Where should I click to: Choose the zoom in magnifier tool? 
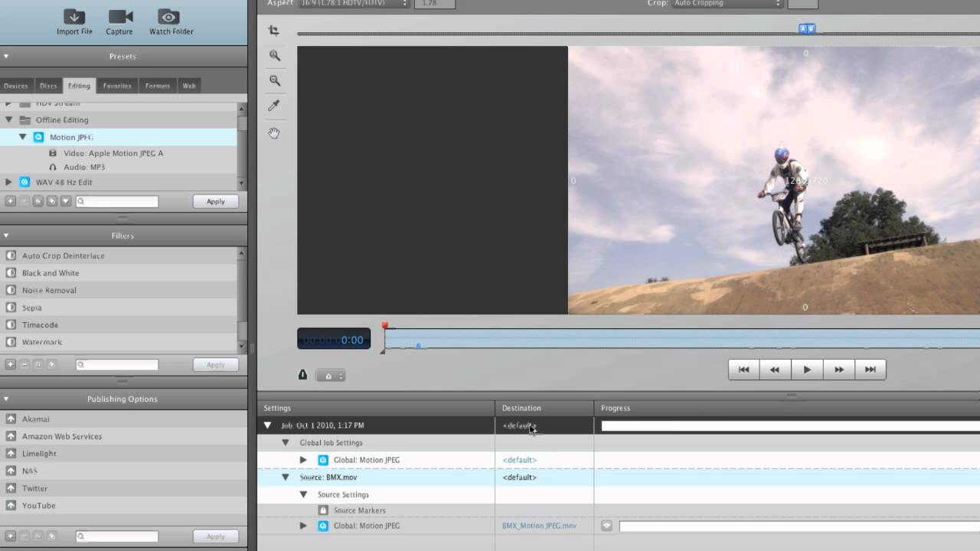(275, 55)
